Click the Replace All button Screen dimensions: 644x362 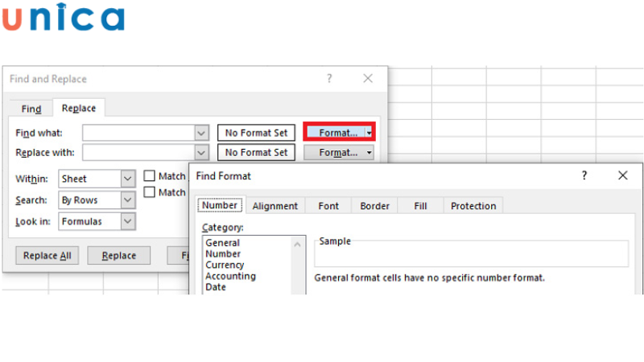(x=47, y=255)
